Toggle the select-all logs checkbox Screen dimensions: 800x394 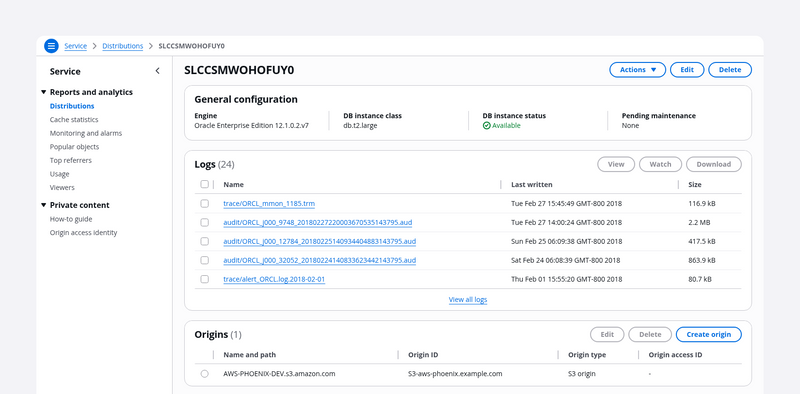[x=205, y=184]
